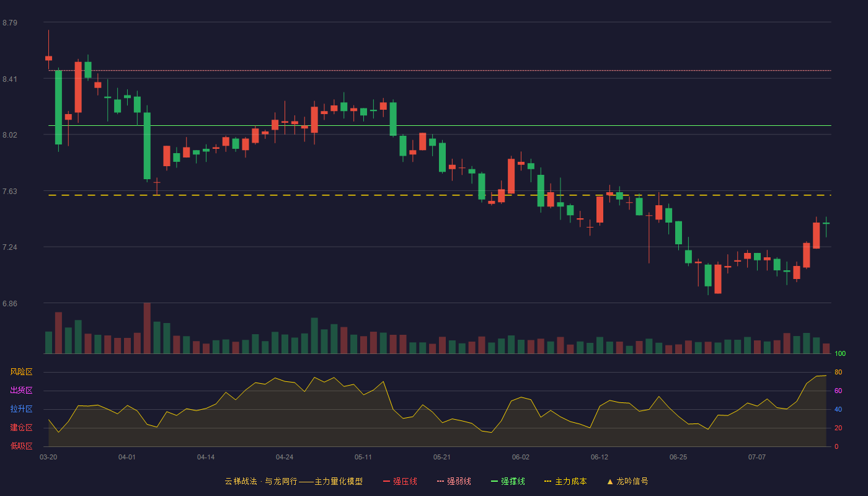Click the 04-14 date label
The width and height of the screenshot is (868, 496).
pyautogui.click(x=206, y=457)
